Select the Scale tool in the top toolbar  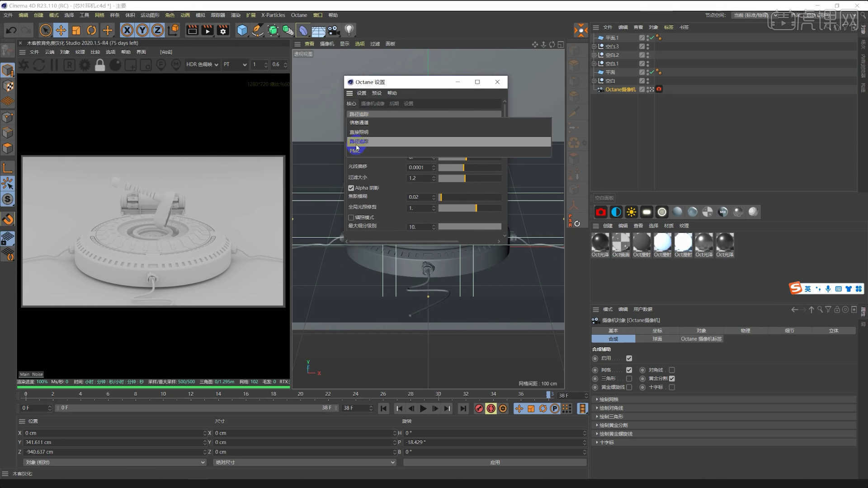[76, 30]
